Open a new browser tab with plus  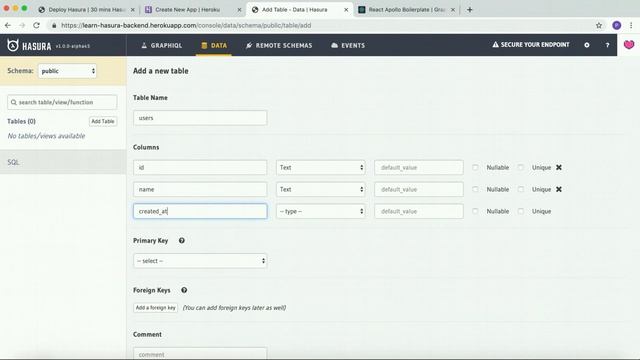pyautogui.click(x=469, y=9)
